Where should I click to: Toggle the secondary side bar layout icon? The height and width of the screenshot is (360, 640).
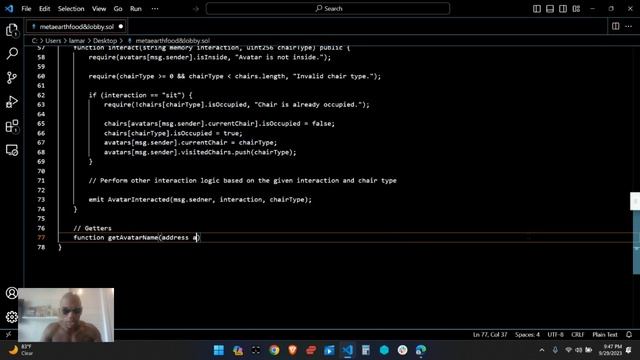563,9
